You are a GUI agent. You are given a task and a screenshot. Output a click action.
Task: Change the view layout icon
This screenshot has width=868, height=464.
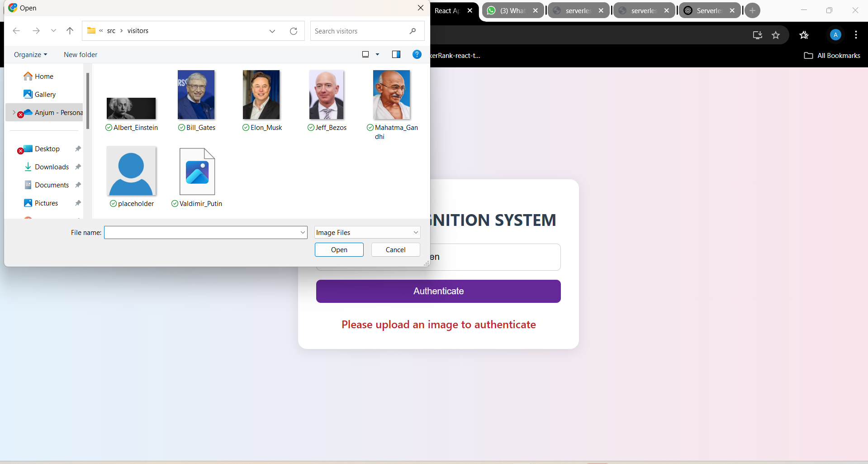pos(365,54)
